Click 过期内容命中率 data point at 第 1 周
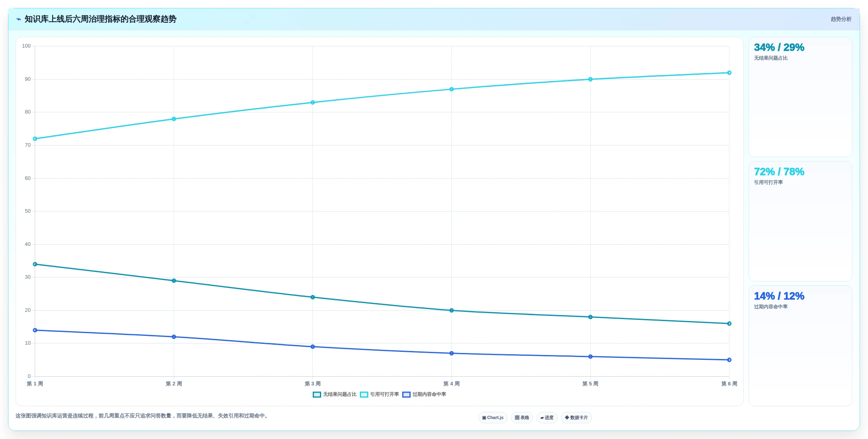Image resolution: width=868 pixels, height=439 pixels. 35,330
